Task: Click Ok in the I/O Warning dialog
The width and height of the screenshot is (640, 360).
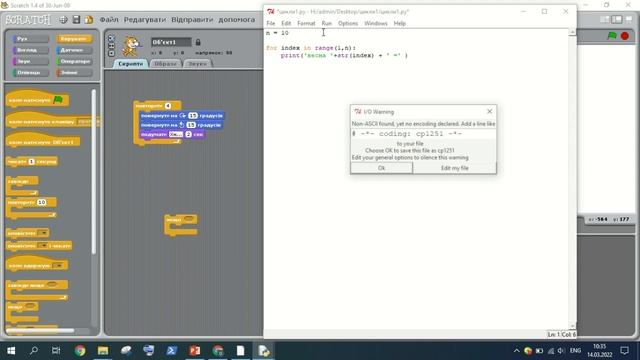Action: (x=381, y=168)
